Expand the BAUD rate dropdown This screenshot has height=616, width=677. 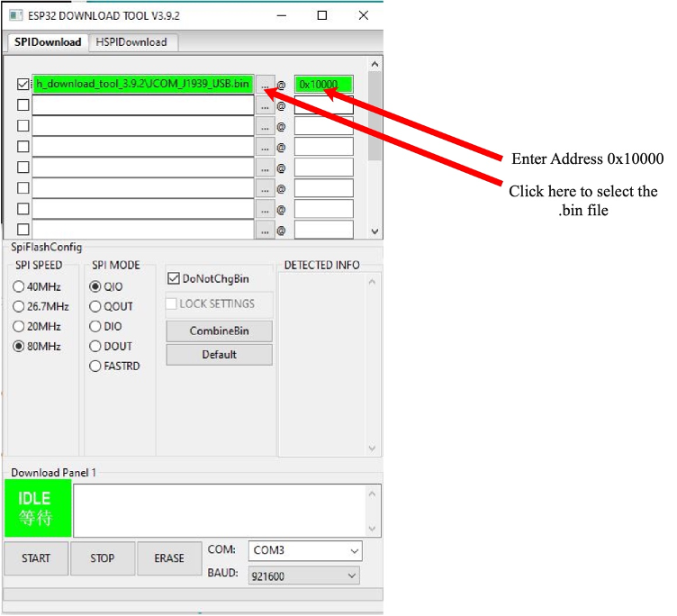(304, 575)
